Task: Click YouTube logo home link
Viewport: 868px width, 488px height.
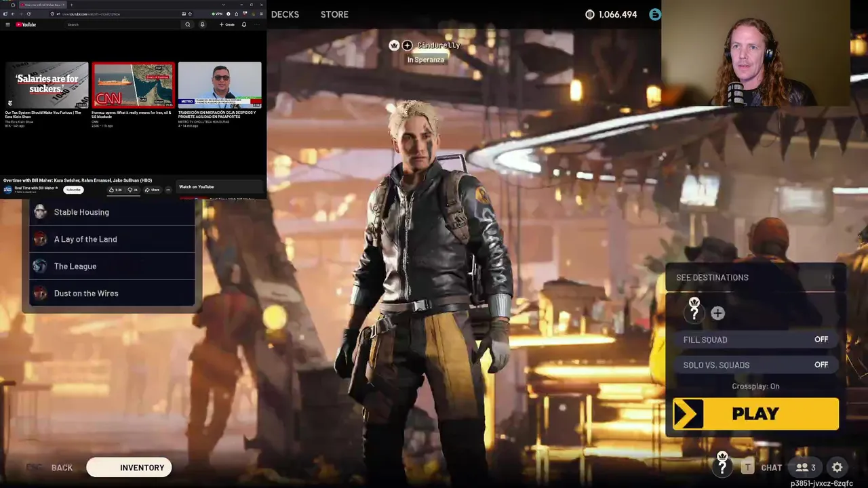Action: click(26, 24)
